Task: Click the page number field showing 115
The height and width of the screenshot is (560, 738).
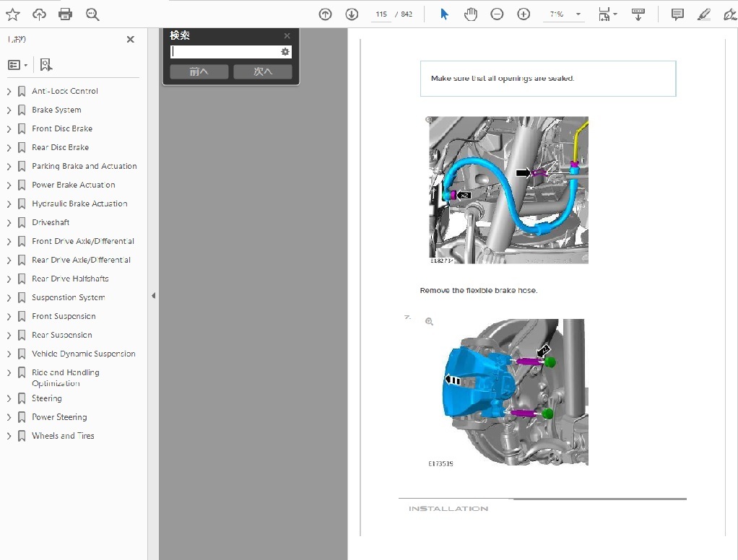Action: pyautogui.click(x=381, y=14)
